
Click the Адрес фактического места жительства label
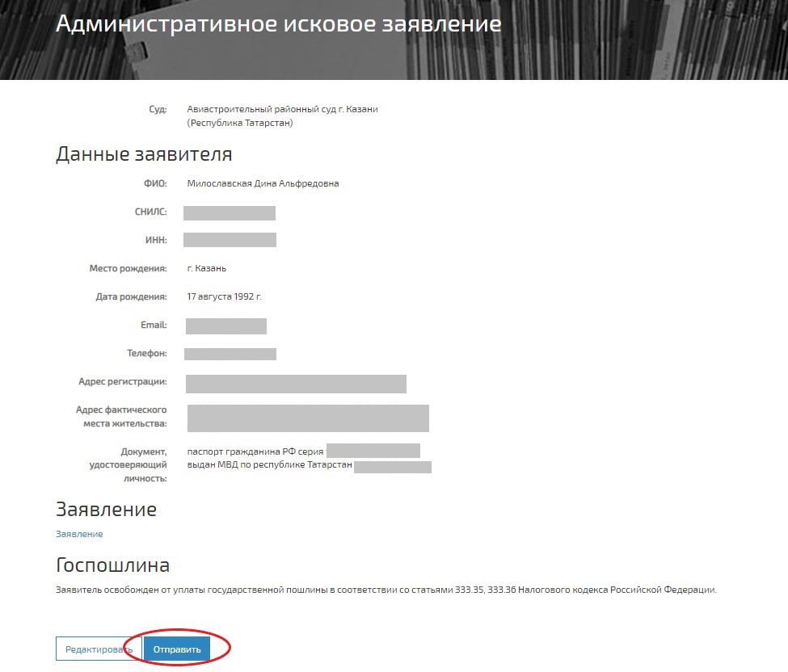coord(121,416)
